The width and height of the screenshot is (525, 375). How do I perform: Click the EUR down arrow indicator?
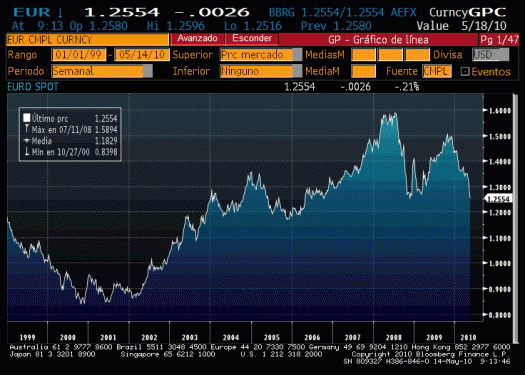[x=60, y=13]
